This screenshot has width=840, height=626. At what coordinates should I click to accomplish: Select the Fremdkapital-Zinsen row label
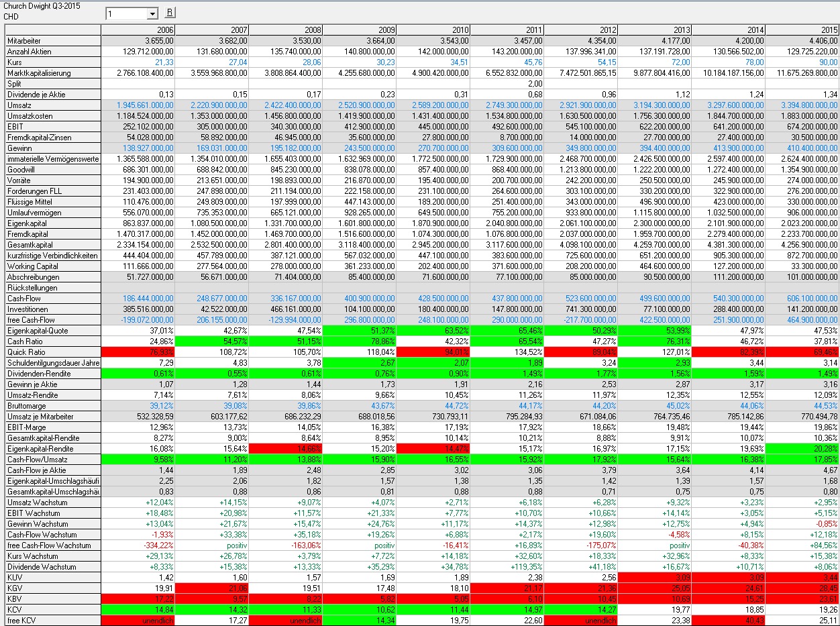[53, 138]
